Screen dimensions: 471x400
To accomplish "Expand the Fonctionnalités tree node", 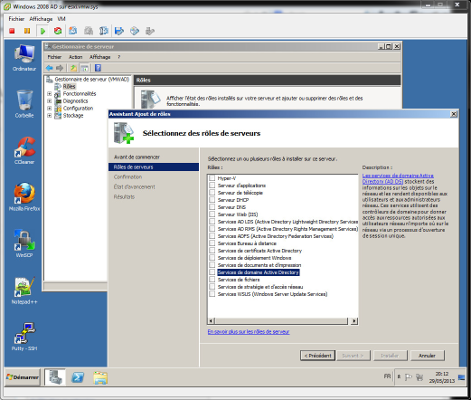I will tap(49, 94).
